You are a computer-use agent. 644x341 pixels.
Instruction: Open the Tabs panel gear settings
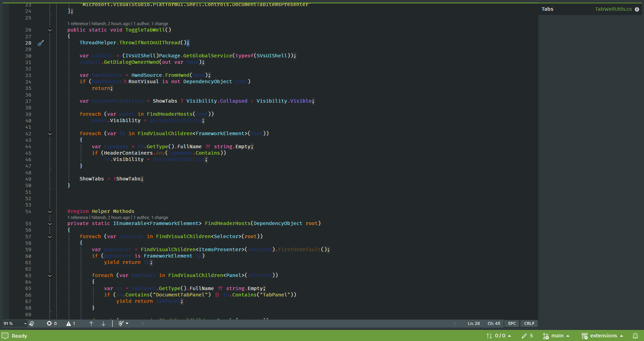[637, 9]
